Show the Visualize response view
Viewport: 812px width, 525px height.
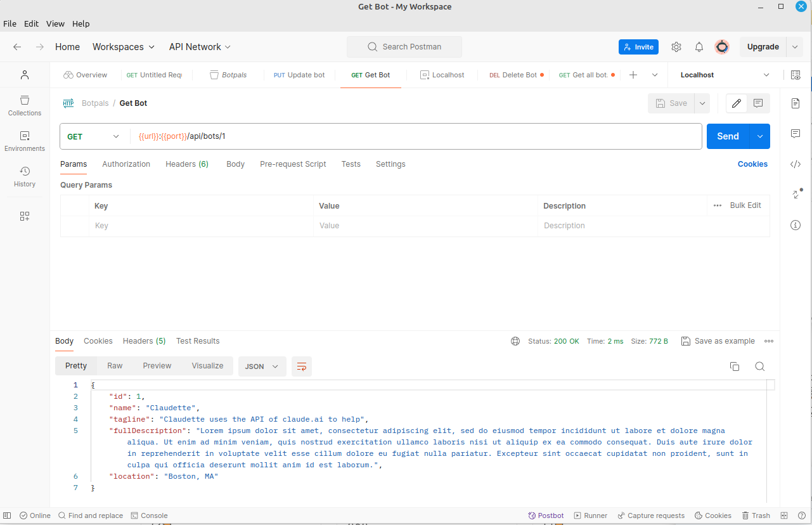[x=207, y=366]
